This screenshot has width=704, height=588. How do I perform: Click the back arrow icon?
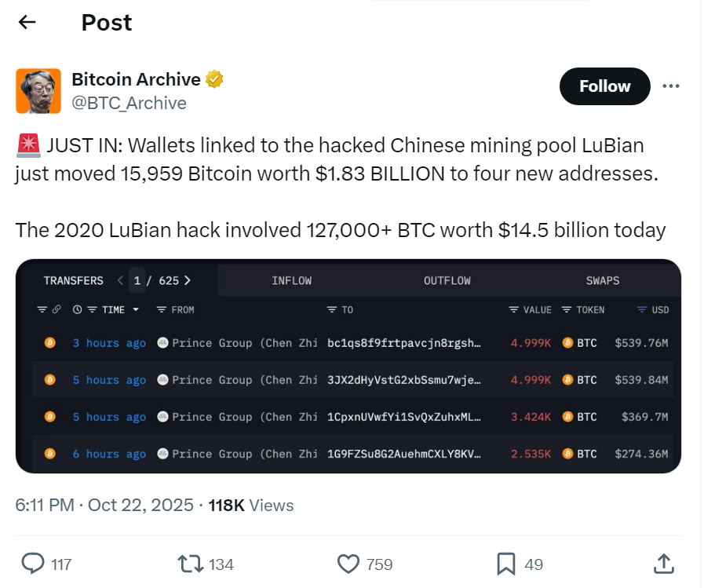coord(27,22)
